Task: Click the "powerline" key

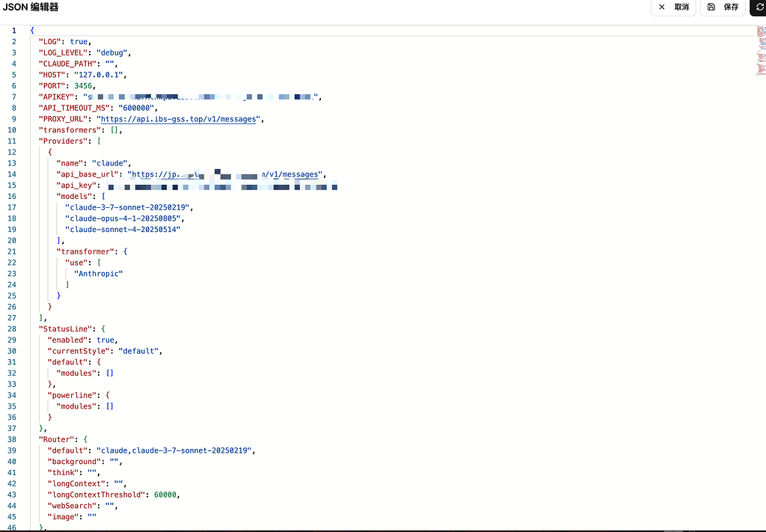Action: [x=72, y=395]
